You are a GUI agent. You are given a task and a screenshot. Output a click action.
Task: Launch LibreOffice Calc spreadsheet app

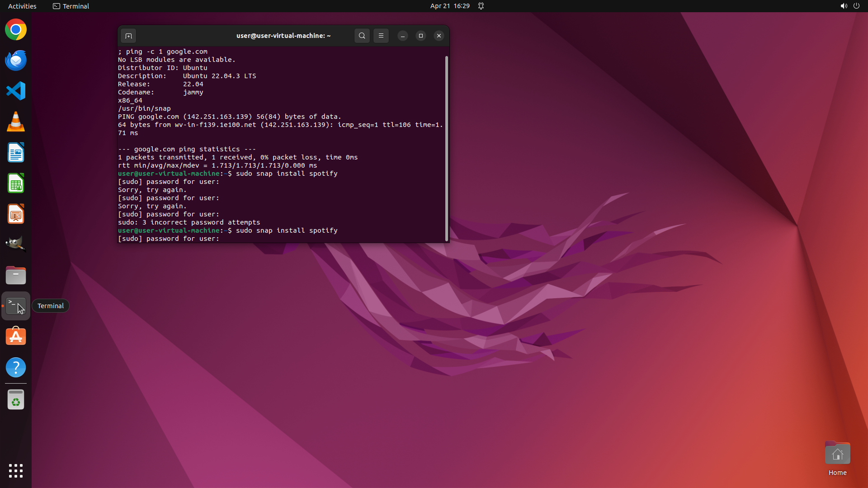(x=16, y=183)
